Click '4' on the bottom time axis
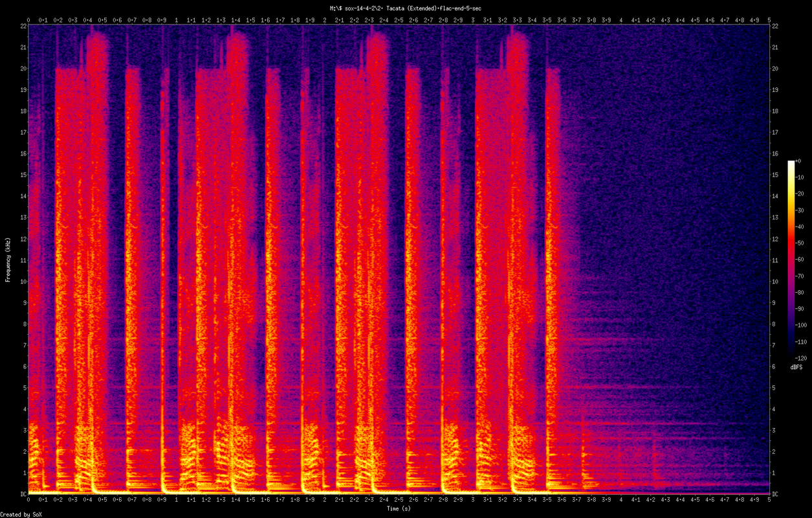The width and height of the screenshot is (812, 518). click(x=621, y=501)
